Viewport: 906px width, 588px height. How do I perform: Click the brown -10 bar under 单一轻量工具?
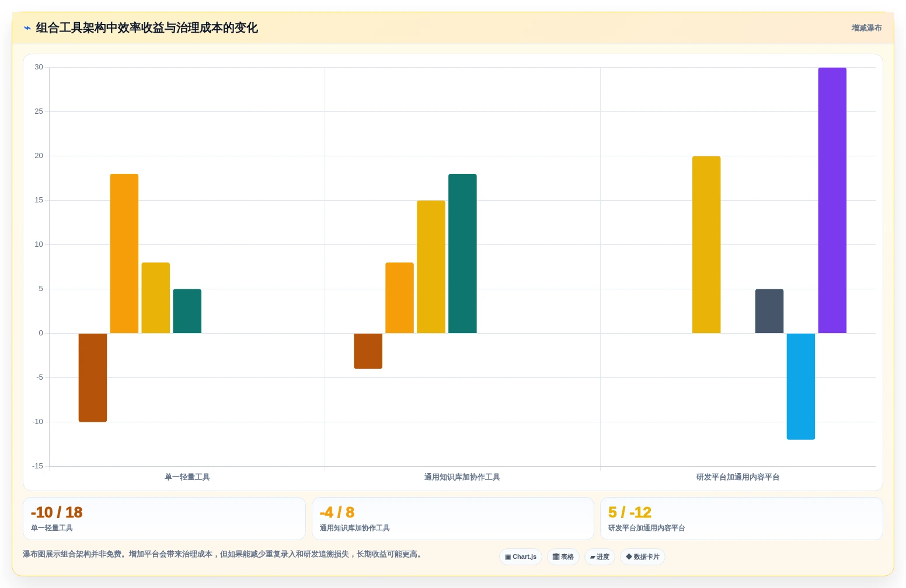[x=93, y=377]
